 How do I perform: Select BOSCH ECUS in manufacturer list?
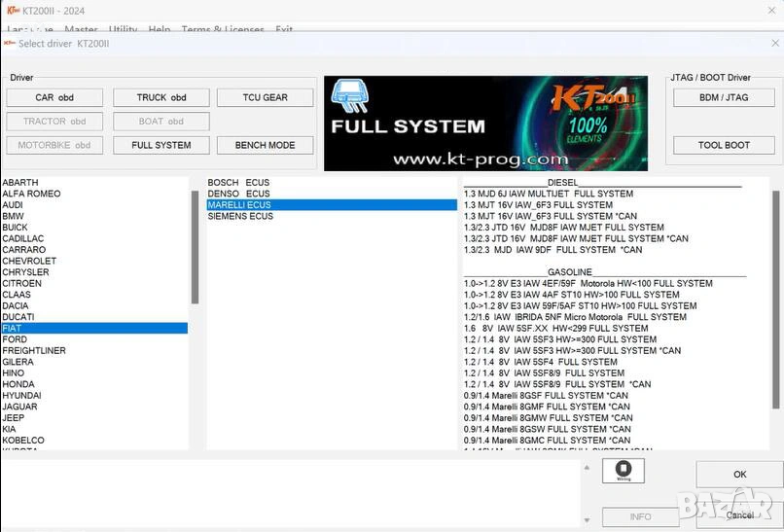[238, 183]
